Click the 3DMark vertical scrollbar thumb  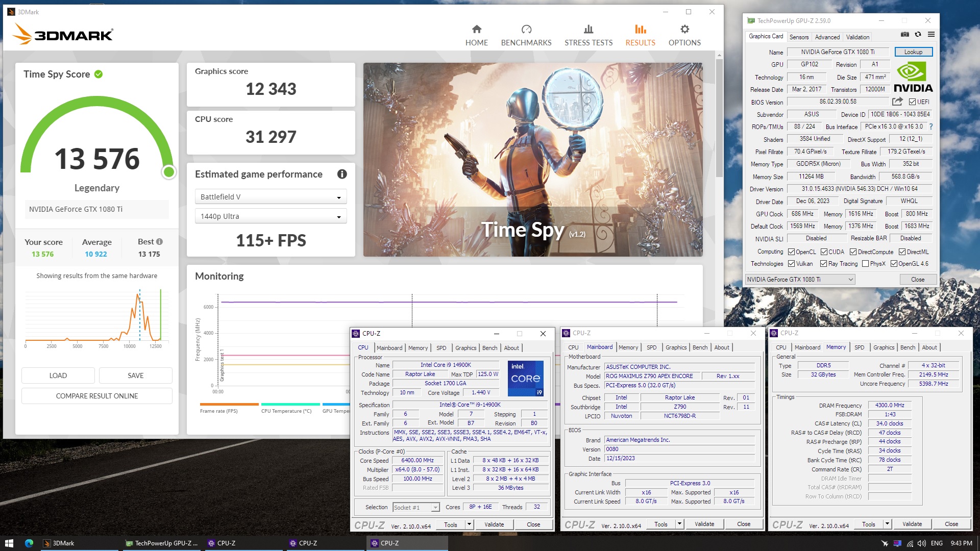(x=719, y=117)
